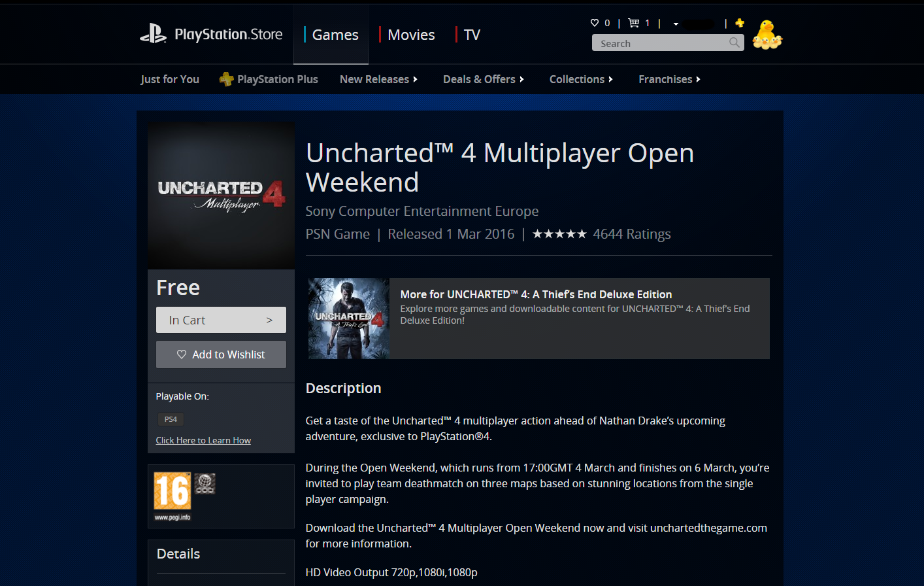Viewport: 924px width, 586px height.
Task: Click the magnifier icon in search box
Action: (x=734, y=43)
